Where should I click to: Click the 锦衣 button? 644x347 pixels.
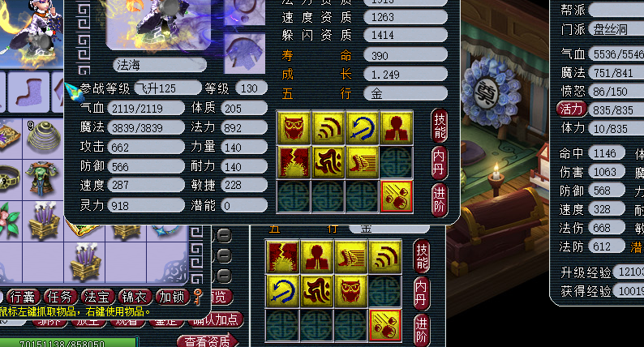coord(134,297)
